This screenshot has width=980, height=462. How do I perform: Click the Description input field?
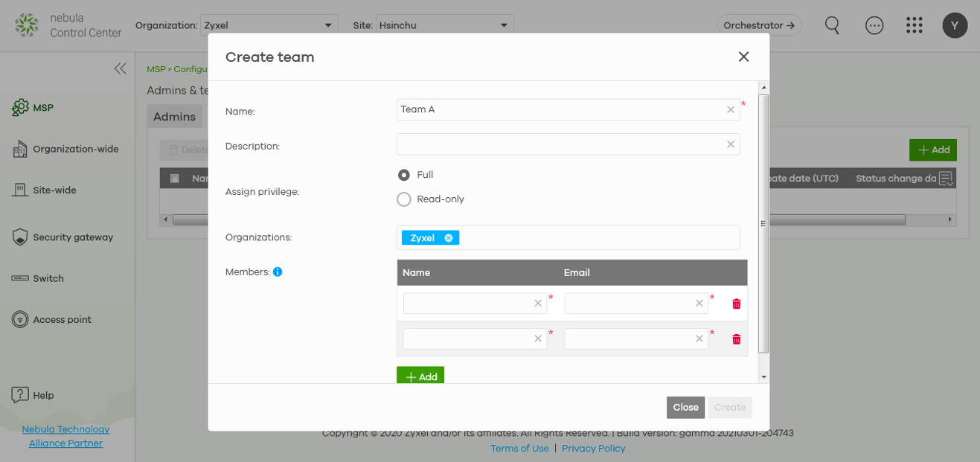[569, 144]
